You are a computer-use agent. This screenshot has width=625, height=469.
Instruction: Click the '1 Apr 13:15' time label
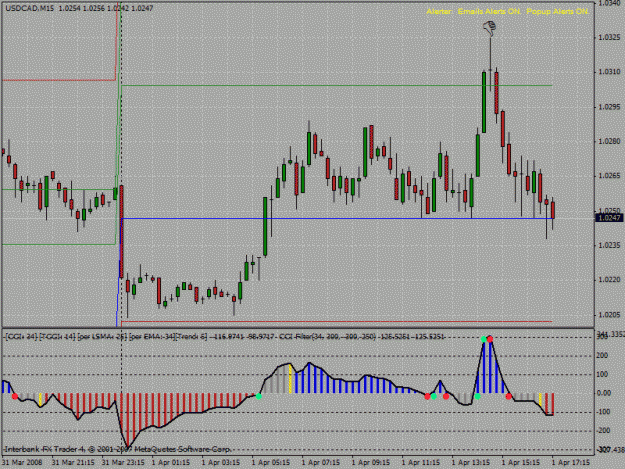click(x=471, y=463)
